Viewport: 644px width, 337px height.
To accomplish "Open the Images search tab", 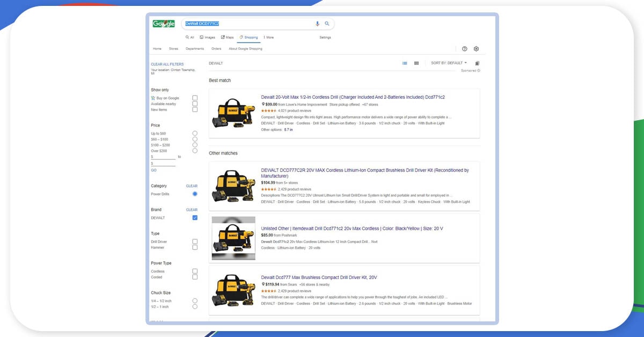I will pyautogui.click(x=207, y=38).
